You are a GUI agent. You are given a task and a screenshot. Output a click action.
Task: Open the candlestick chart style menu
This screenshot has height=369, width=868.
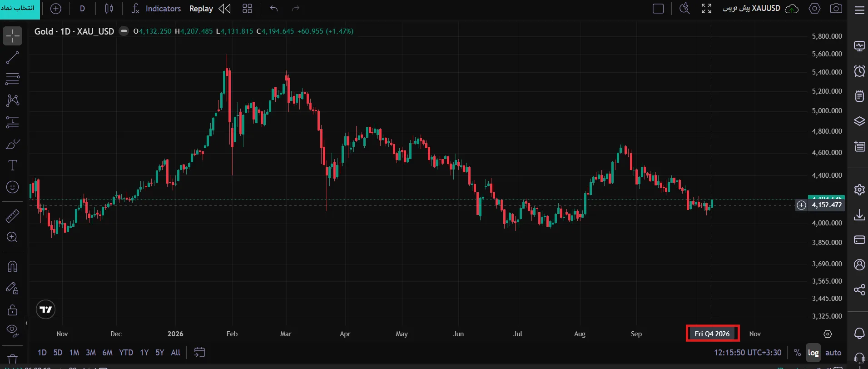pos(109,9)
